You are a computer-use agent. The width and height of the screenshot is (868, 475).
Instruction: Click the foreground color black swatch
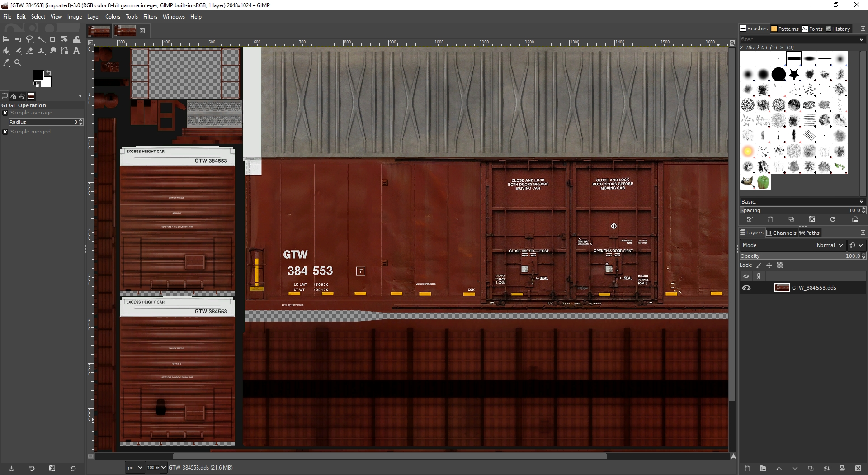tap(38, 75)
